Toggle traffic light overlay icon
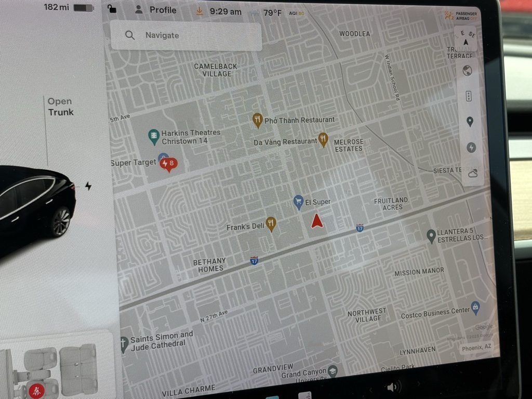532x399 pixels. (469, 96)
